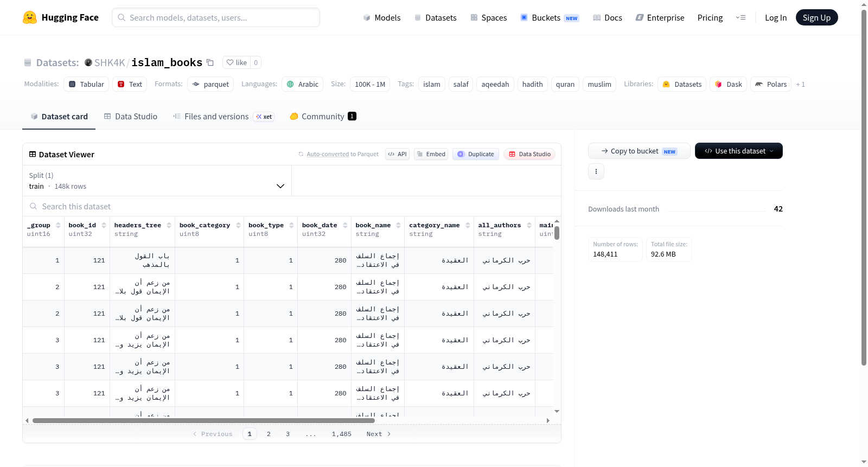Image resolution: width=868 pixels, height=467 pixels.
Task: Open the like count showing 0
Action: click(256, 62)
